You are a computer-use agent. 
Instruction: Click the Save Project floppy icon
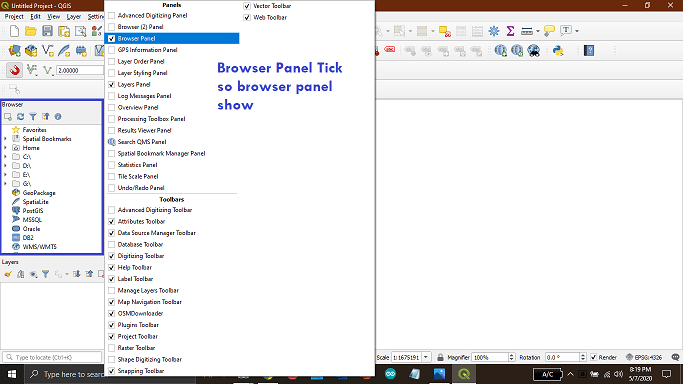(x=47, y=31)
